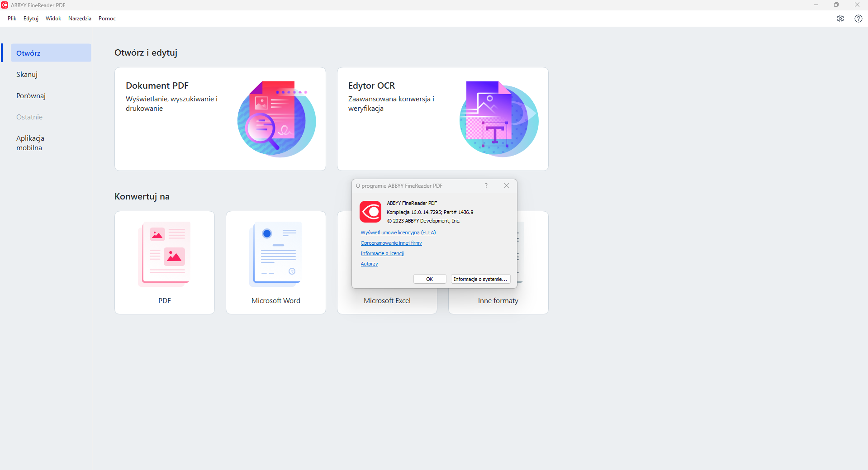Open the Pomoc menu
This screenshot has height=470, width=868.
[x=107, y=19]
